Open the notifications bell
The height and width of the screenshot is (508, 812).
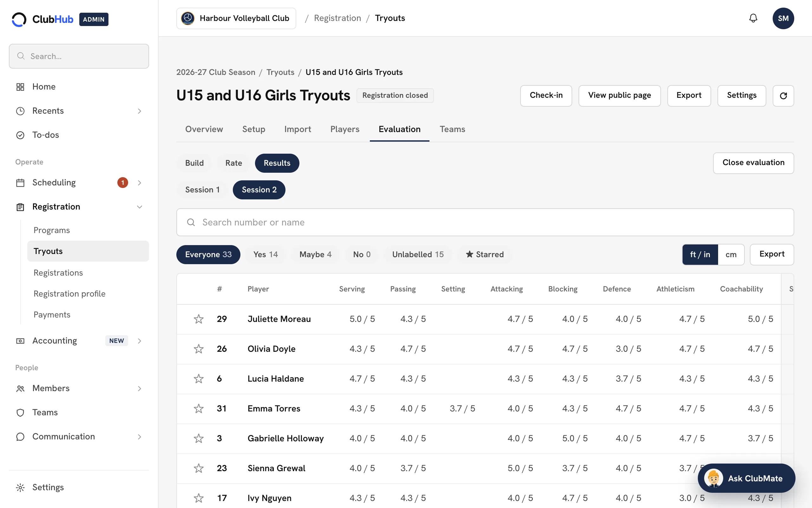pyautogui.click(x=753, y=18)
